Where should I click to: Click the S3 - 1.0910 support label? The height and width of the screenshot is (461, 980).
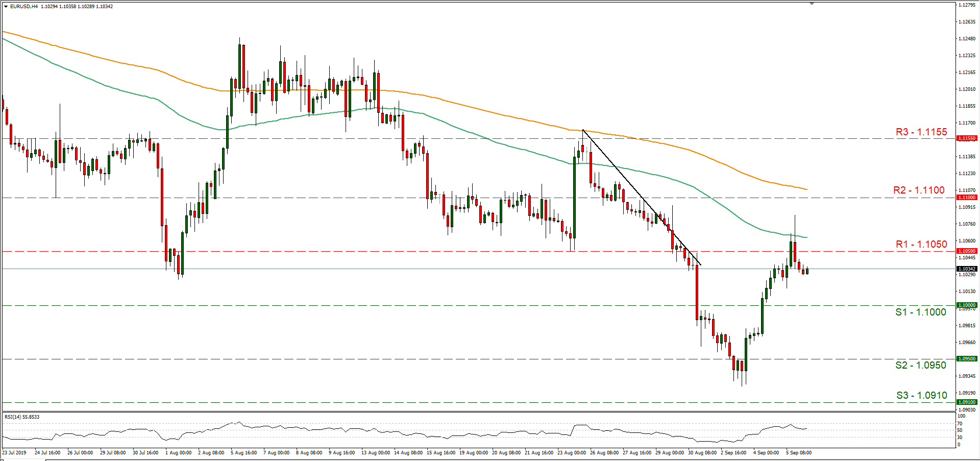[x=922, y=395]
